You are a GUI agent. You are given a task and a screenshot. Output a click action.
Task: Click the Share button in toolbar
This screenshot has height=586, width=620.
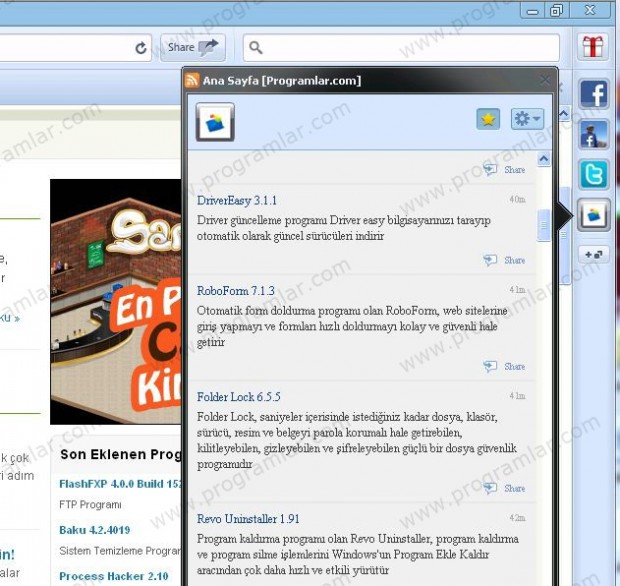click(x=193, y=47)
